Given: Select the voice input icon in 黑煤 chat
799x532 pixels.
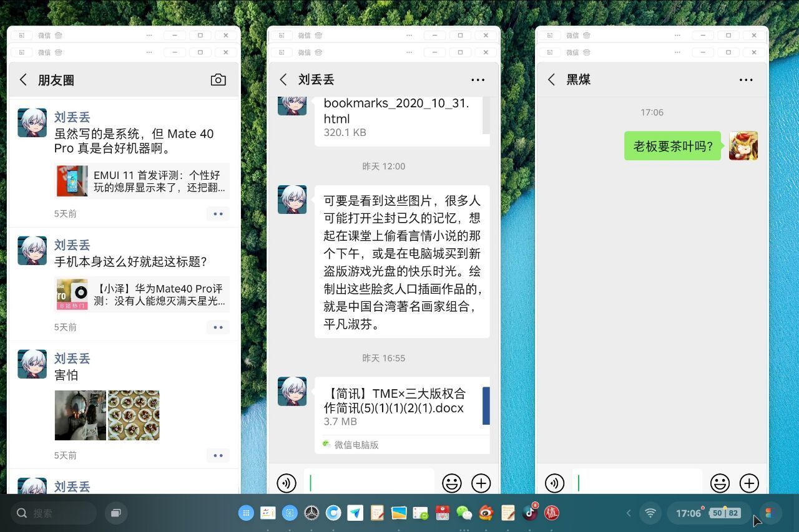Looking at the screenshot, I should (x=554, y=483).
